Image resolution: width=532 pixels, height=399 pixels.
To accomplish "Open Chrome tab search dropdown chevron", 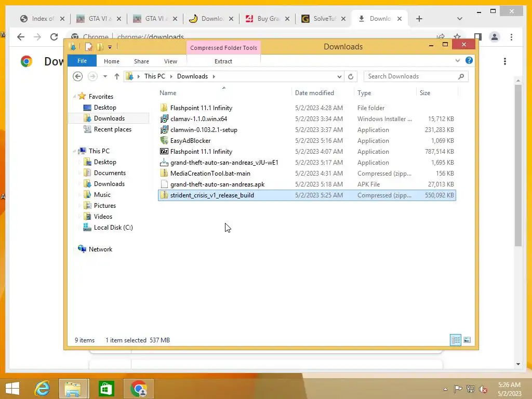I will click(459, 19).
